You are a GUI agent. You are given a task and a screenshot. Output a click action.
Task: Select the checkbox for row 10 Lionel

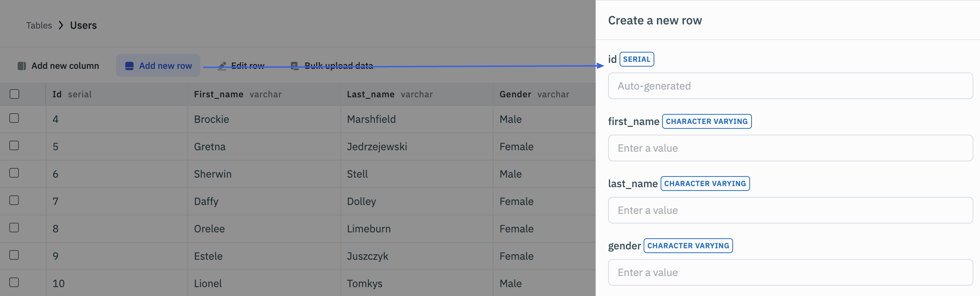tap(14, 282)
